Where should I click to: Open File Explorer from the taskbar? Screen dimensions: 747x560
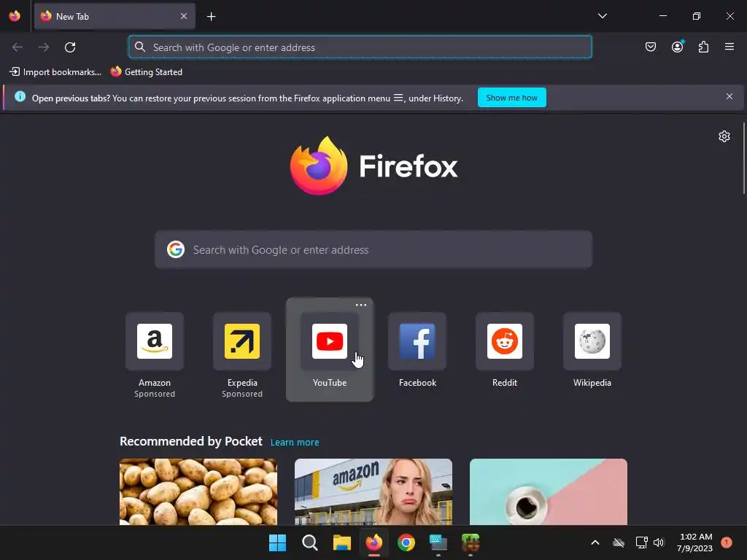point(342,542)
